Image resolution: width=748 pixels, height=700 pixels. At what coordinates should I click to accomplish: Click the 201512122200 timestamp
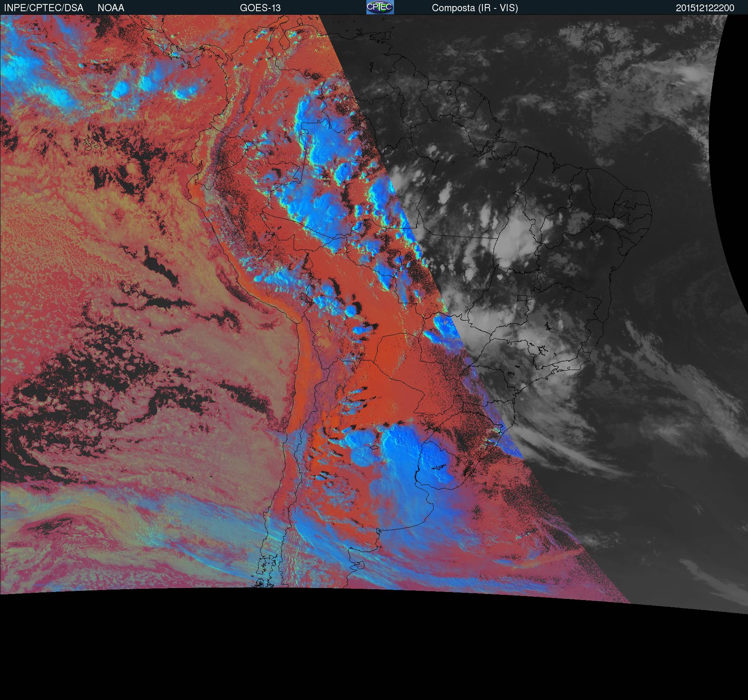click(705, 8)
